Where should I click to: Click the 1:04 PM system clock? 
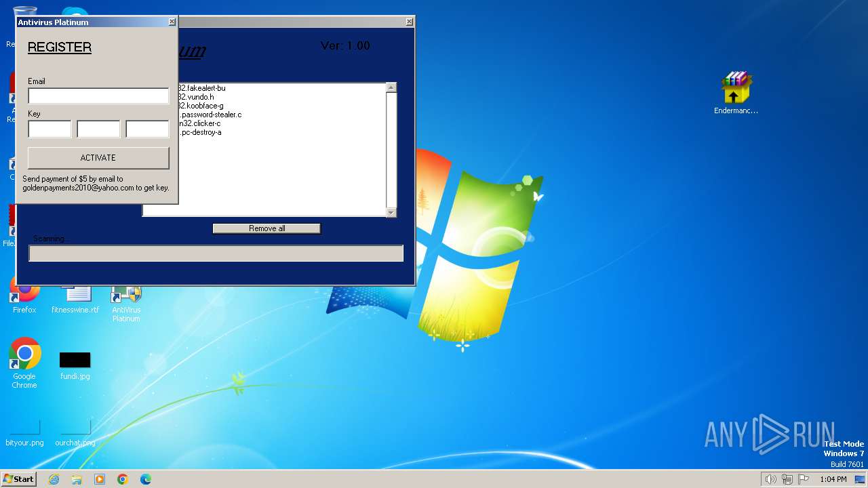[833, 479]
